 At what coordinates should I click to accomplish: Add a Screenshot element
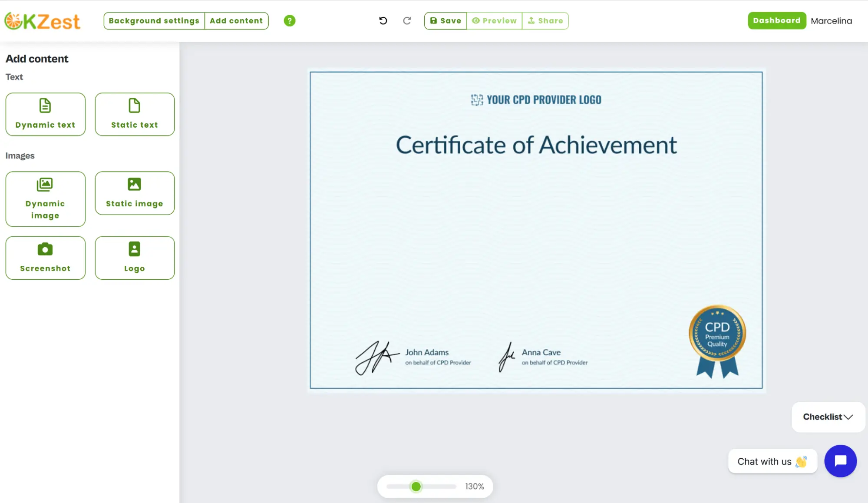tap(45, 258)
